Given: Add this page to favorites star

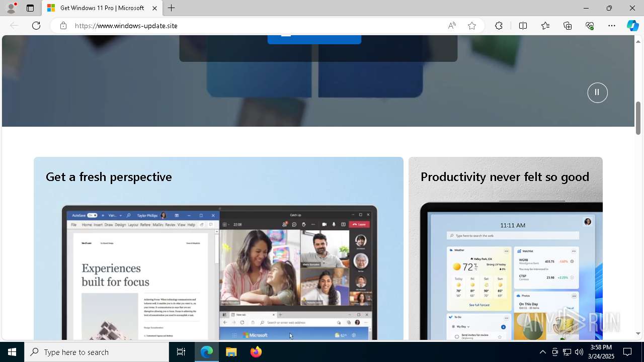Looking at the screenshot, I should pyautogui.click(x=472, y=26).
